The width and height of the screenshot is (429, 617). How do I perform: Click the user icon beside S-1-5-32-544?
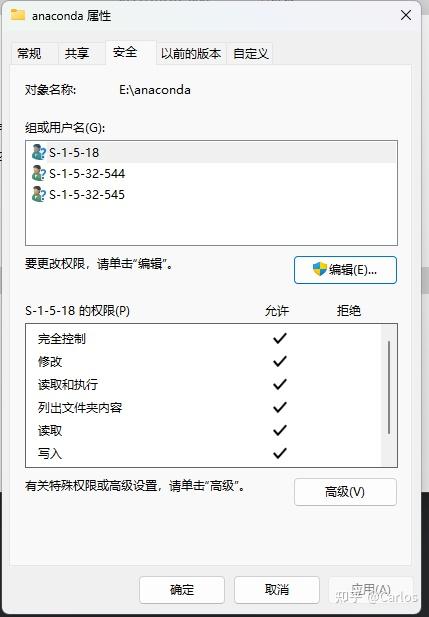point(39,173)
